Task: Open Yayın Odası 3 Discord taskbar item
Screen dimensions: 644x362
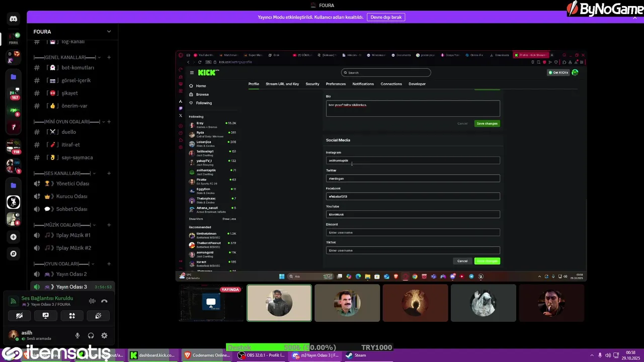Action: coord(316,355)
